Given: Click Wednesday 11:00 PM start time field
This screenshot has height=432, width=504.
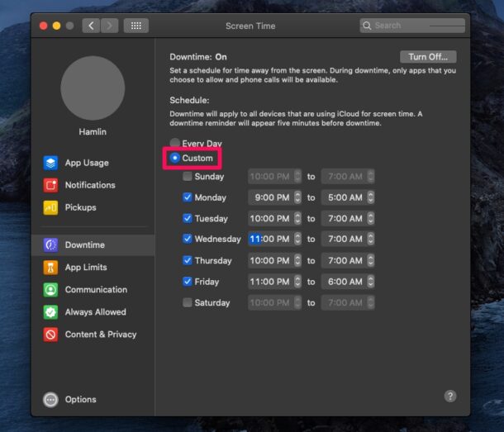Looking at the screenshot, I should coord(271,239).
